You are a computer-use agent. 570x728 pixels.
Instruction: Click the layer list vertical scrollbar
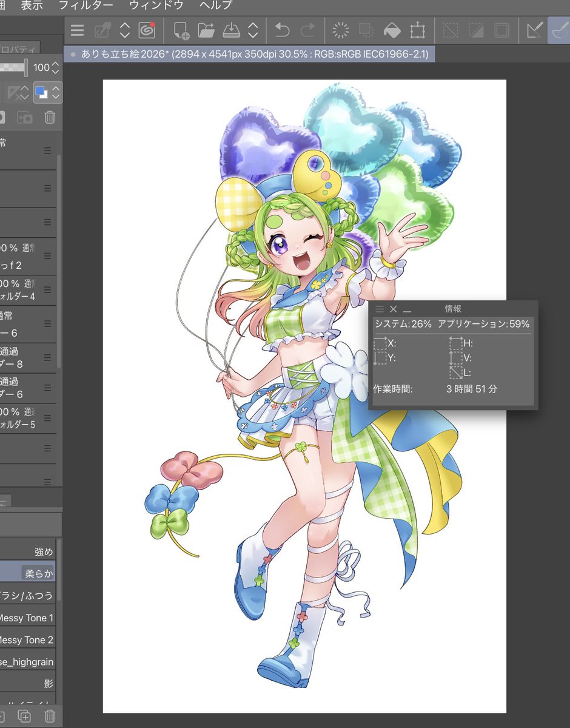59,261
